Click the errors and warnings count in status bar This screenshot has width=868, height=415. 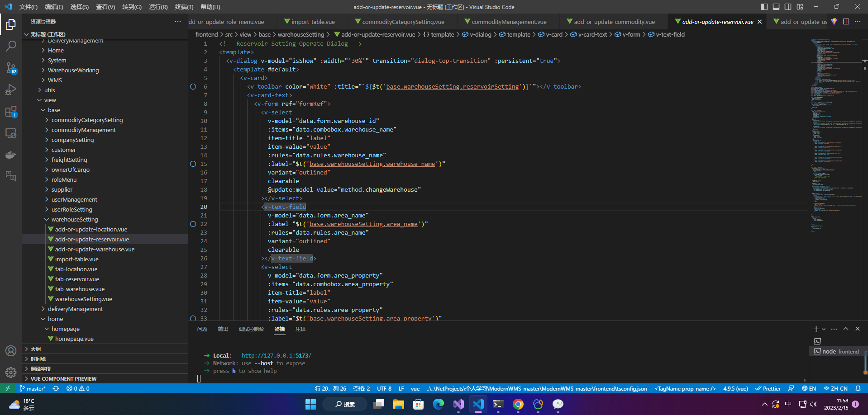point(78,388)
